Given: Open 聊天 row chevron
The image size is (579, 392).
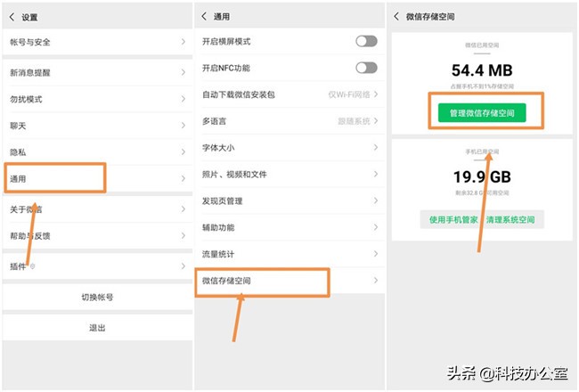Looking at the screenshot, I should (x=183, y=126).
